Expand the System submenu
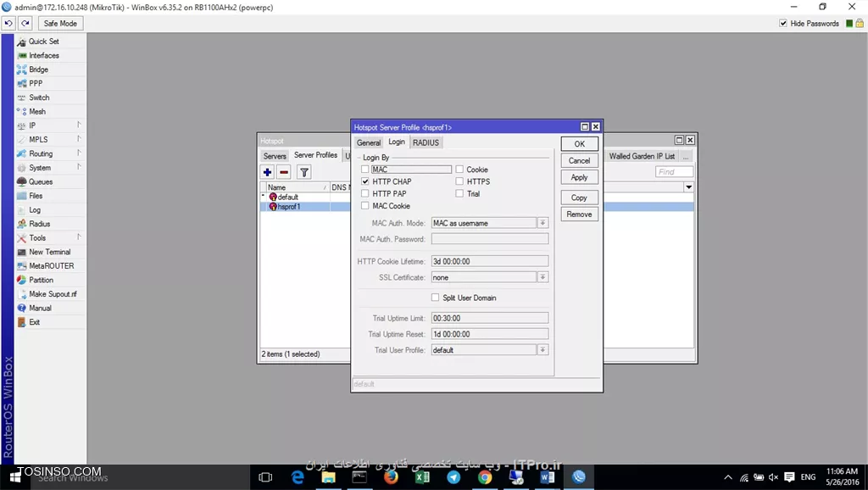Image resolution: width=868 pixels, height=490 pixels. pos(50,168)
